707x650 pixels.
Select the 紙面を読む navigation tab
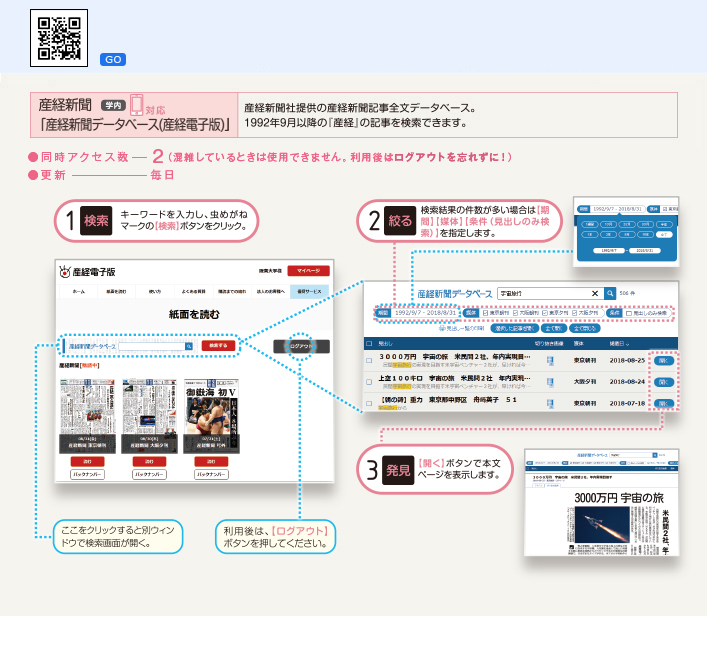click(116, 292)
